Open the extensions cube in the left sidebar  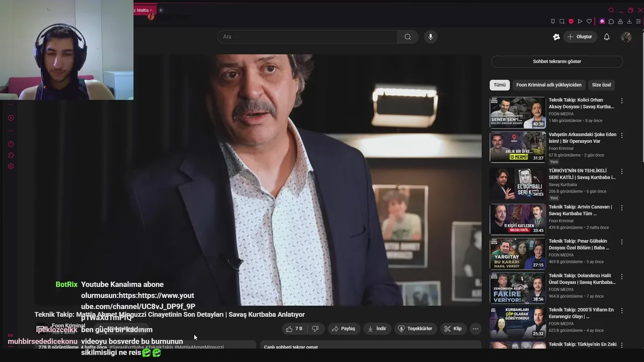11,155
